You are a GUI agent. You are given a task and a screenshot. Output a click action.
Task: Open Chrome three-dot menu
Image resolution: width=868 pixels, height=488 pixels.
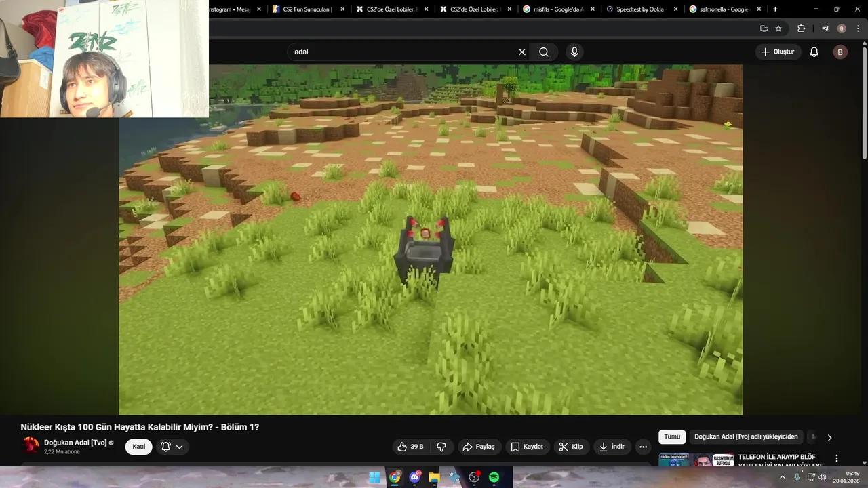pos(859,28)
